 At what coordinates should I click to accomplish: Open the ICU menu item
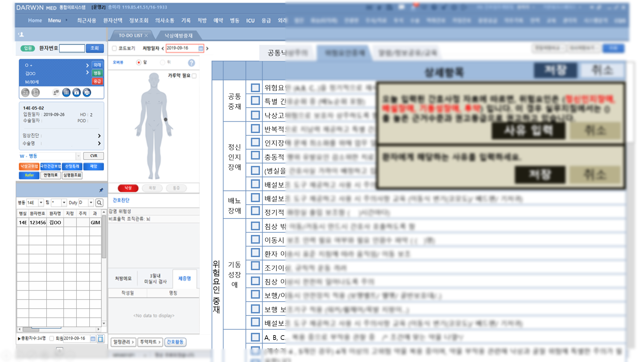coord(250,21)
